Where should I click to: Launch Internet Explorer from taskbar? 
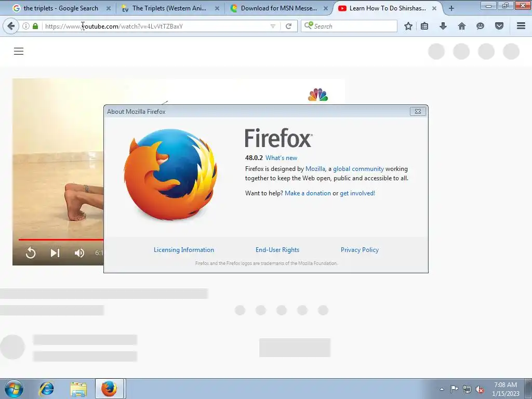point(46,389)
